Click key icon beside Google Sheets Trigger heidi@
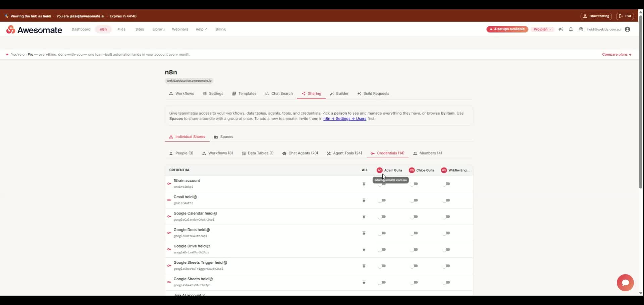This screenshot has width=644, height=305. [x=169, y=266]
